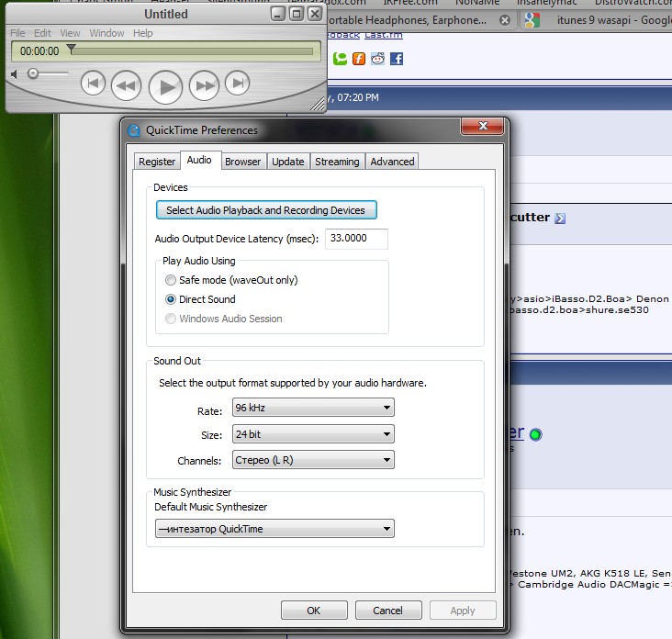Screen dimensions: 672x639
Task: Click the Reddit share icon in browser
Action: point(377,59)
